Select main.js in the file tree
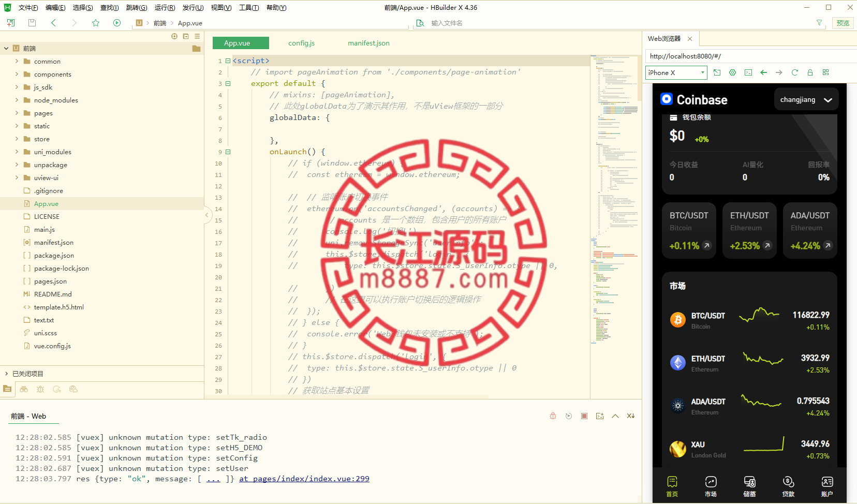The width and height of the screenshot is (857, 504). pos(44,229)
